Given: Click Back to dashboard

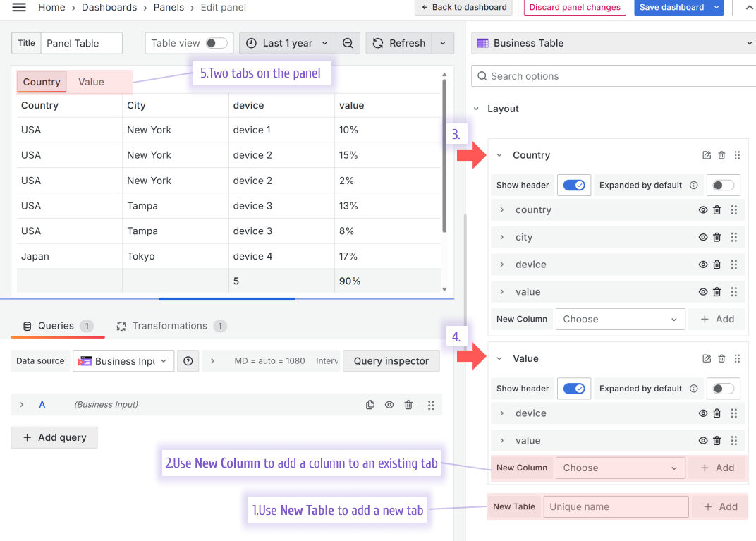Looking at the screenshot, I should [x=463, y=8].
